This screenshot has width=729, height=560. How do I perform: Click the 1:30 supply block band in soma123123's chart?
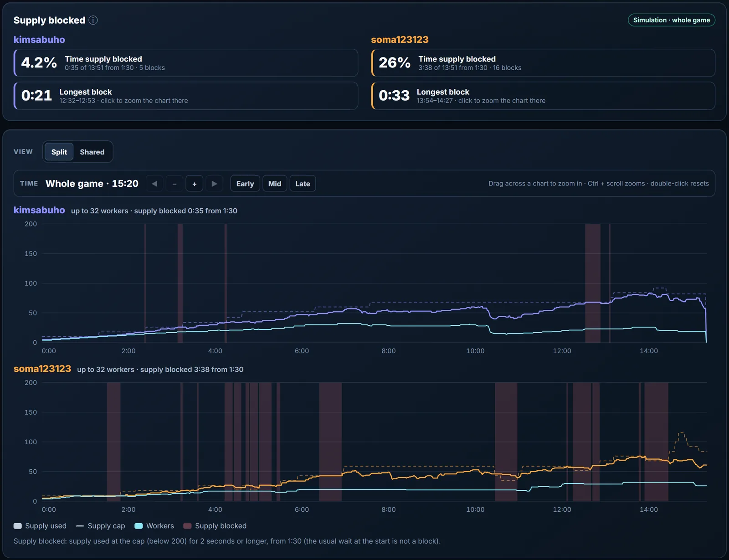[113, 442]
